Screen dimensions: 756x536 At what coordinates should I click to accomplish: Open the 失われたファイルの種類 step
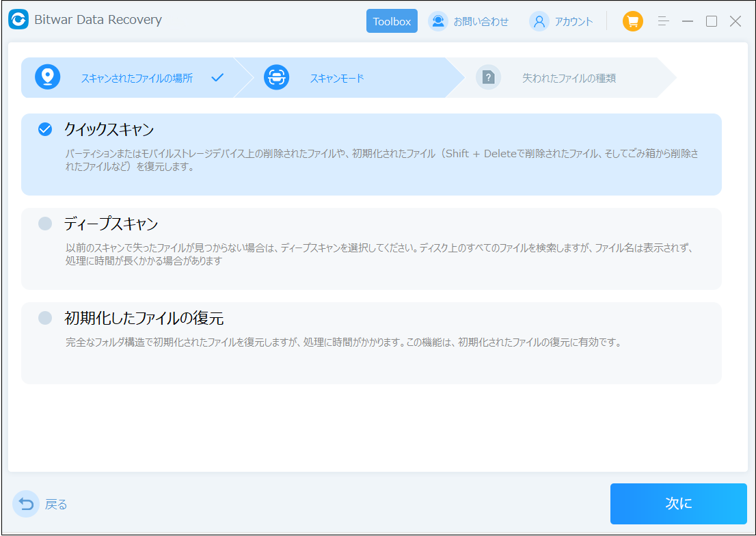(x=569, y=78)
